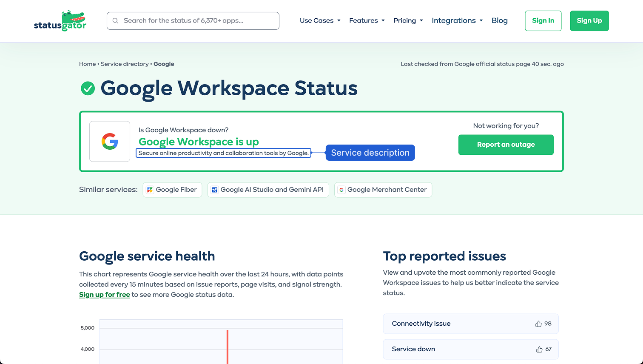643x364 pixels.
Task: Follow the Home breadcrumb link
Action: [x=87, y=64]
